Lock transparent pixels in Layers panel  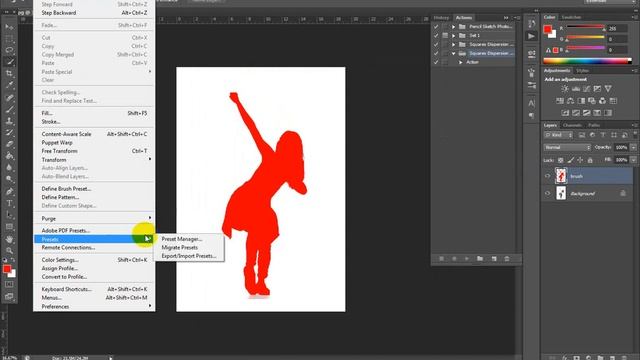tap(560, 160)
